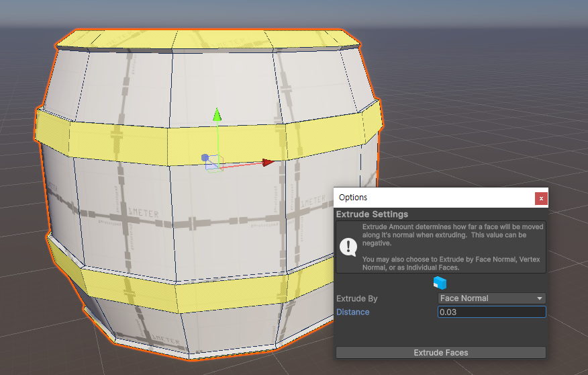588x375 pixels.
Task: Click the Distance property label
Action: pos(353,312)
